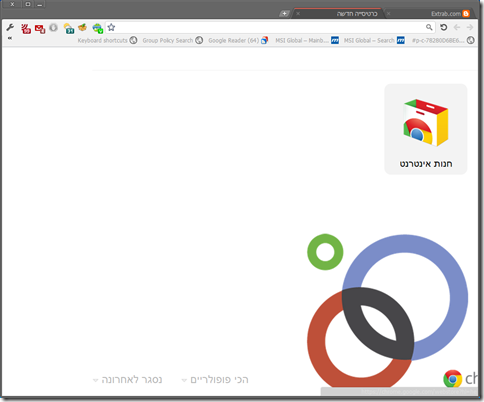This screenshot has height=402, width=484.
Task: Open the Google Reader (64) bookmark
Action: pyautogui.click(x=238, y=40)
